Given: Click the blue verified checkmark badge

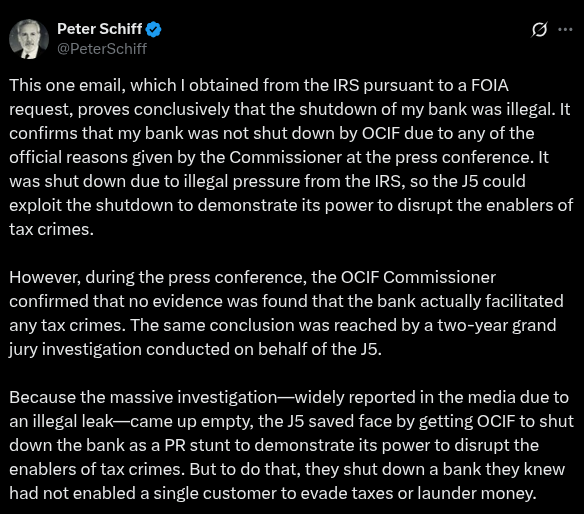Looking at the screenshot, I should coord(153,29).
